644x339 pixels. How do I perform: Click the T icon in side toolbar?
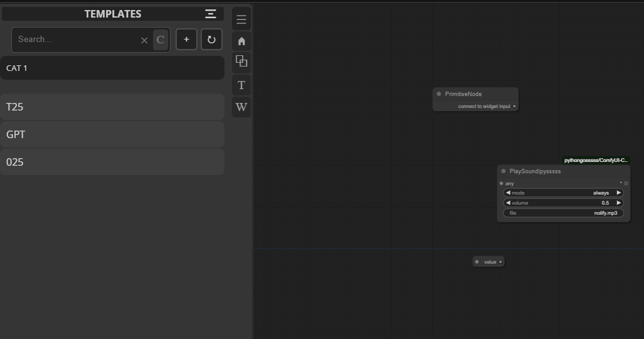point(241,85)
